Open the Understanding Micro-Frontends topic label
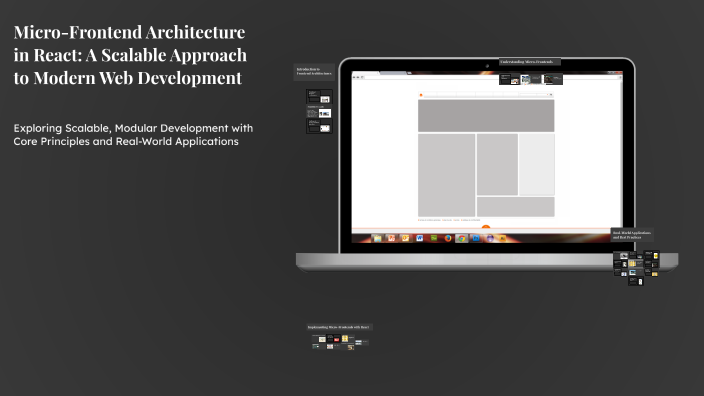The width and height of the screenshot is (704, 396). [x=529, y=62]
